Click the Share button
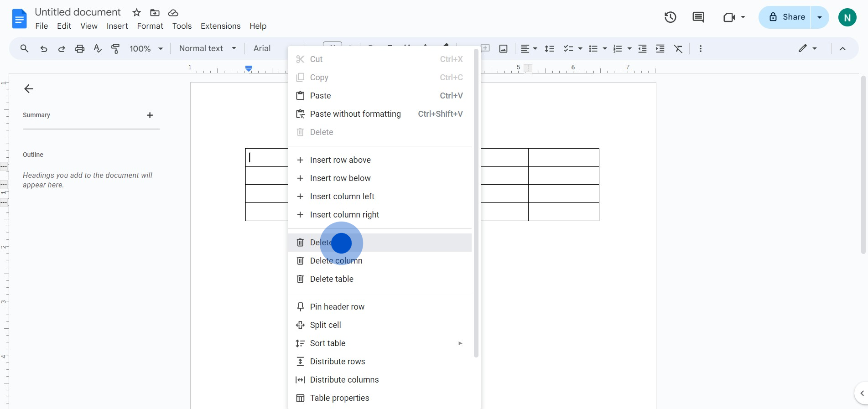Viewport: 868px width, 409px height. [785, 17]
